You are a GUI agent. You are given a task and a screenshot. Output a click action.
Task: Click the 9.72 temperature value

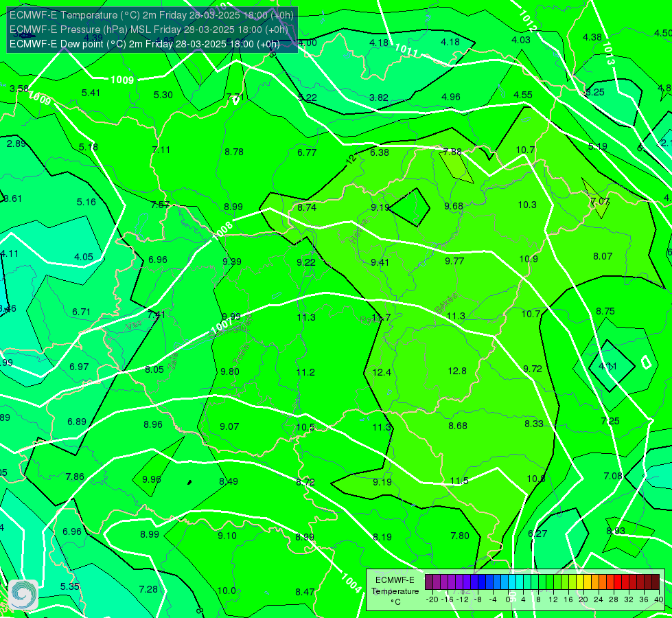[x=533, y=369]
